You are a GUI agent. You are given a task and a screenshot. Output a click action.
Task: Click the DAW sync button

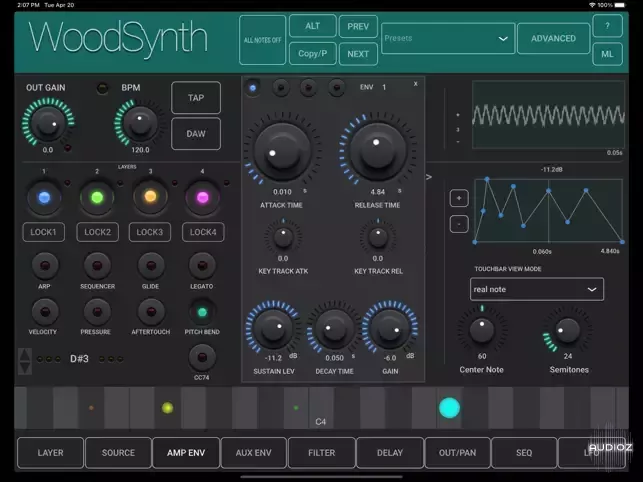(196, 134)
